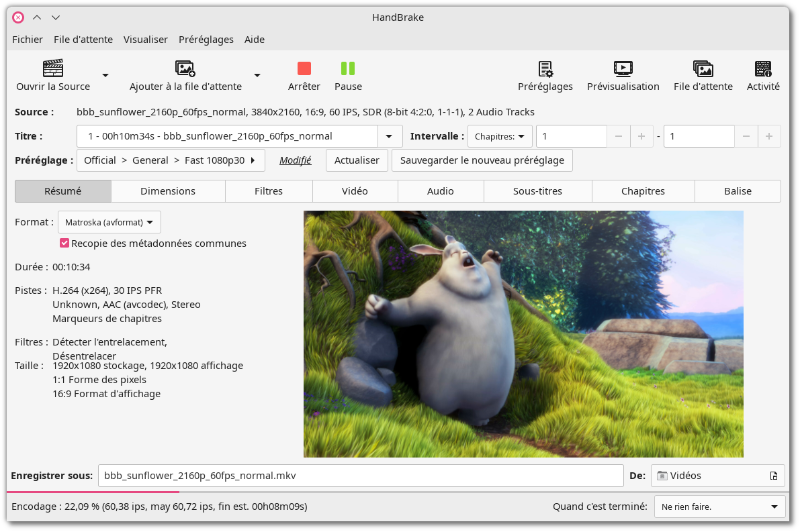Click the window down-arrow title bar button

(56, 17)
